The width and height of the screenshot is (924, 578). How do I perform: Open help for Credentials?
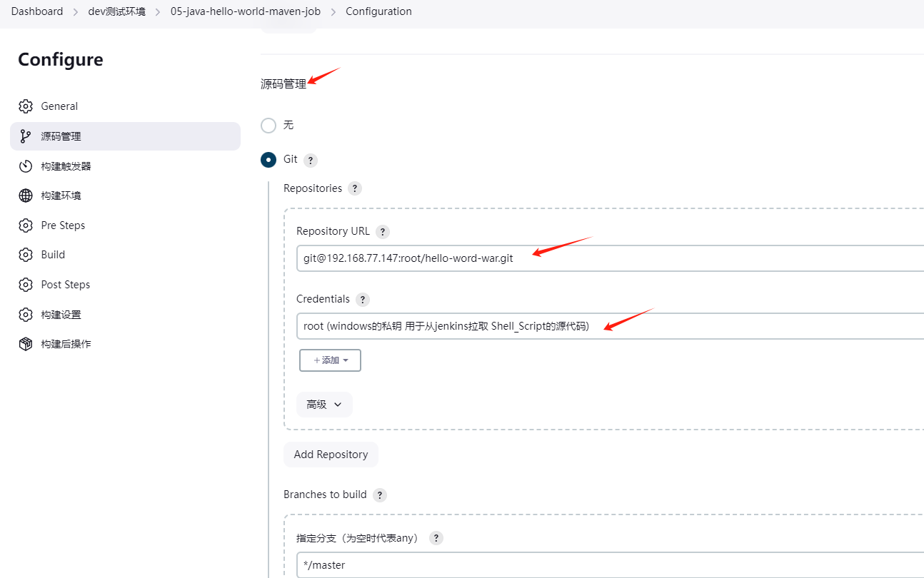363,300
